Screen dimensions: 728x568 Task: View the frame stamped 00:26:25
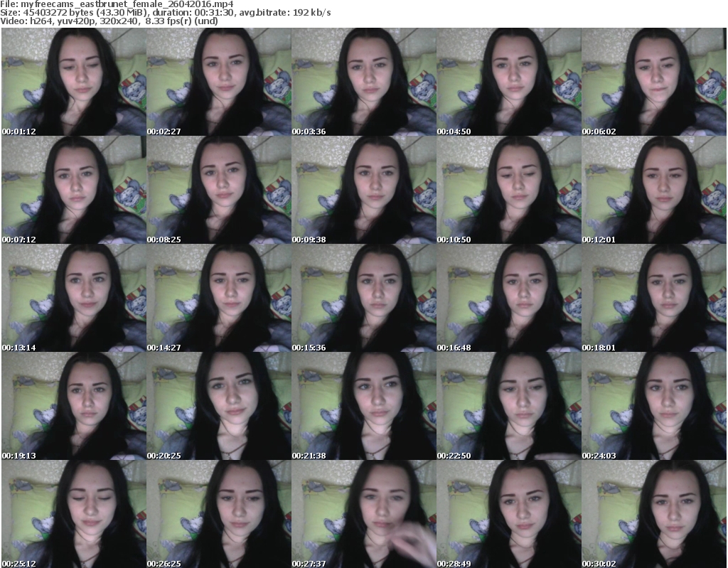219,514
